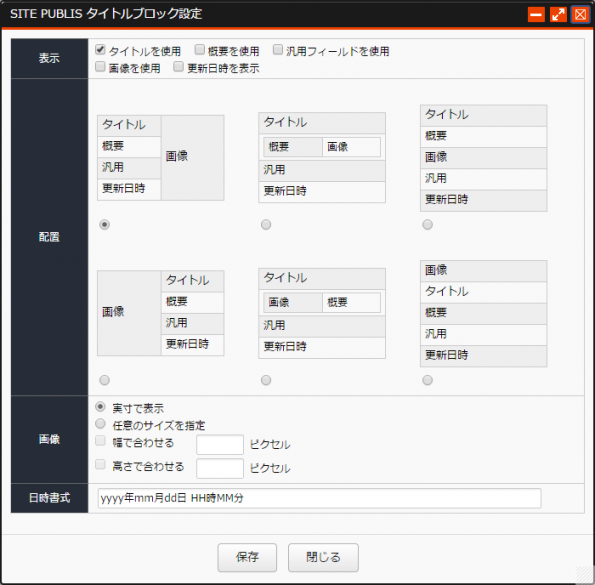The height and width of the screenshot is (585, 595).
Task: Select stacked layout radio starting with タイトル
Action: pos(427,225)
